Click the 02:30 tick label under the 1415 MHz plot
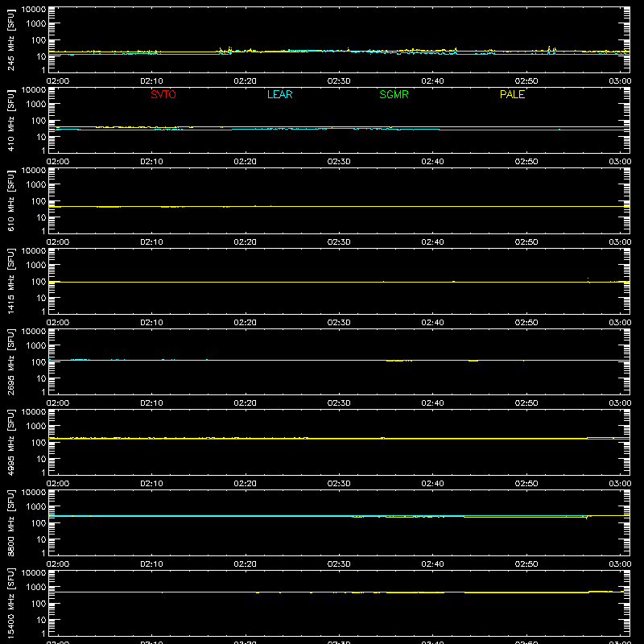644x644 pixels. click(339, 323)
